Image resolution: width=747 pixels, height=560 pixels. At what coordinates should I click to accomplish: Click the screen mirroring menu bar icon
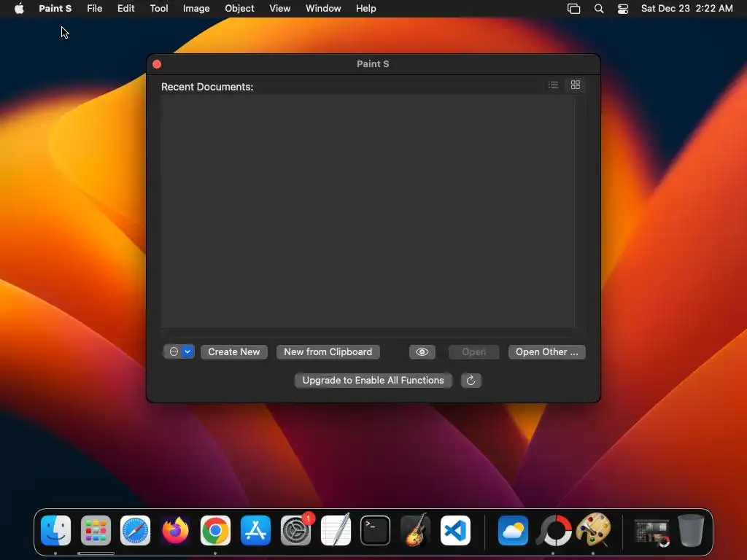click(573, 9)
